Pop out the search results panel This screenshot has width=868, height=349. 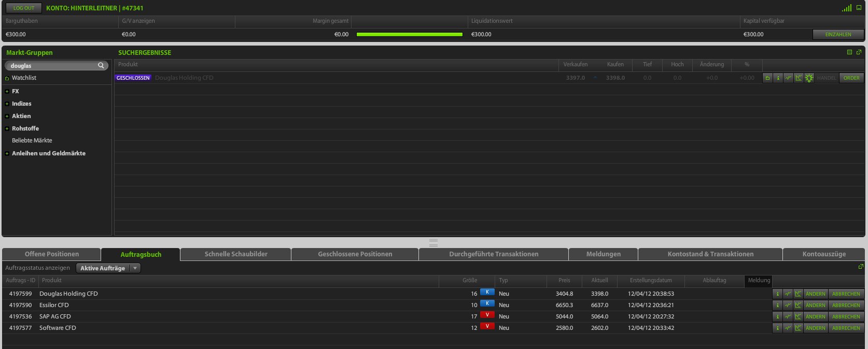pos(859,52)
